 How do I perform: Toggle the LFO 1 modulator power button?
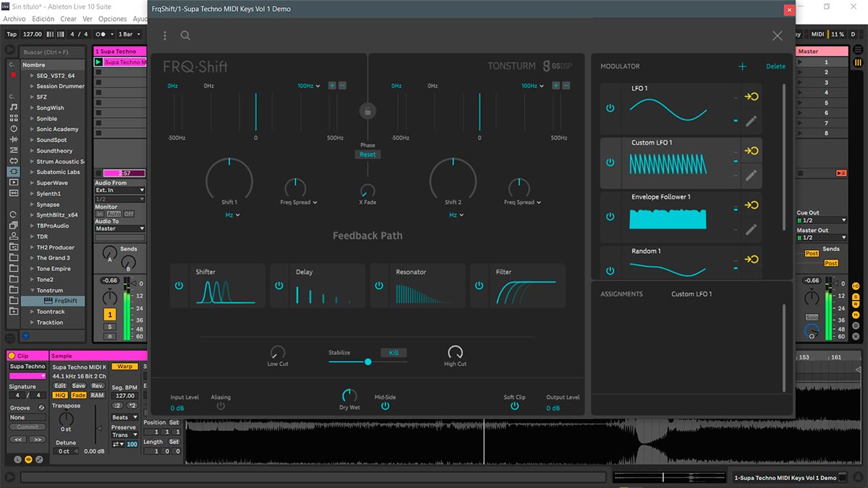pyautogui.click(x=610, y=108)
